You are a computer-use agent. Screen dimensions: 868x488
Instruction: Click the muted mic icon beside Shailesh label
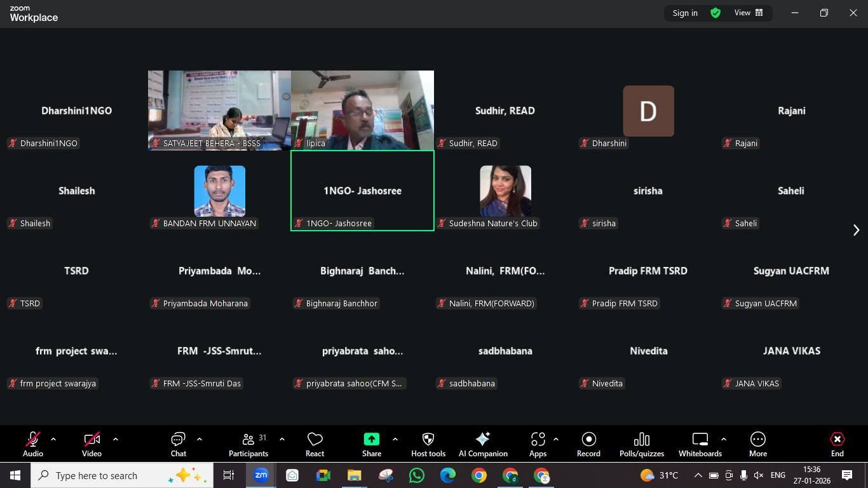[12, 223]
